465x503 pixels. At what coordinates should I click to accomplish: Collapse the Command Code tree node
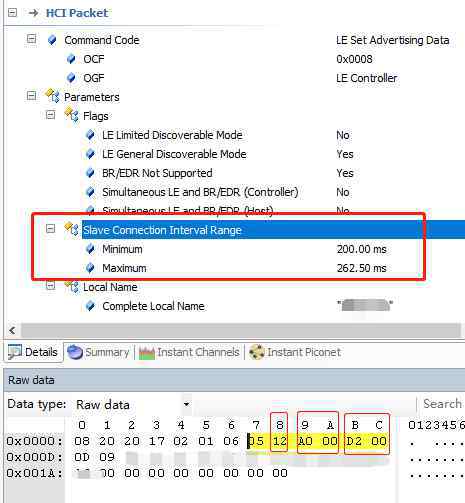coord(31,39)
